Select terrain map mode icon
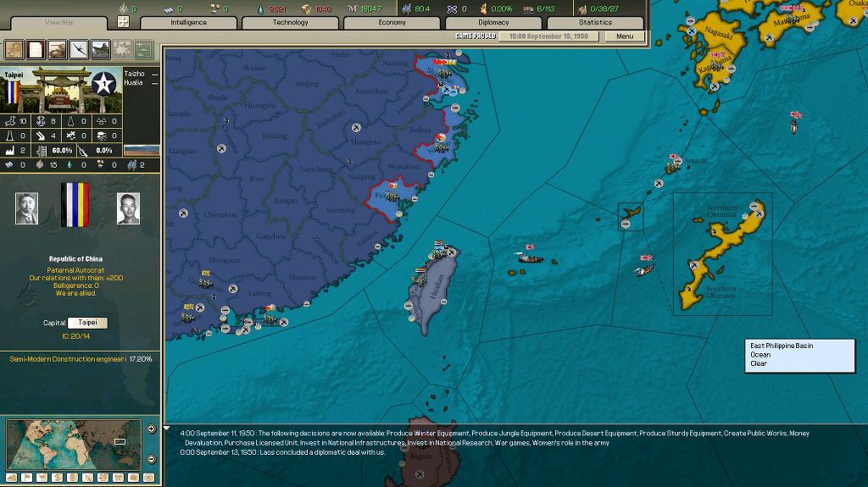The width and height of the screenshot is (868, 487). pyautogui.click(x=11, y=477)
